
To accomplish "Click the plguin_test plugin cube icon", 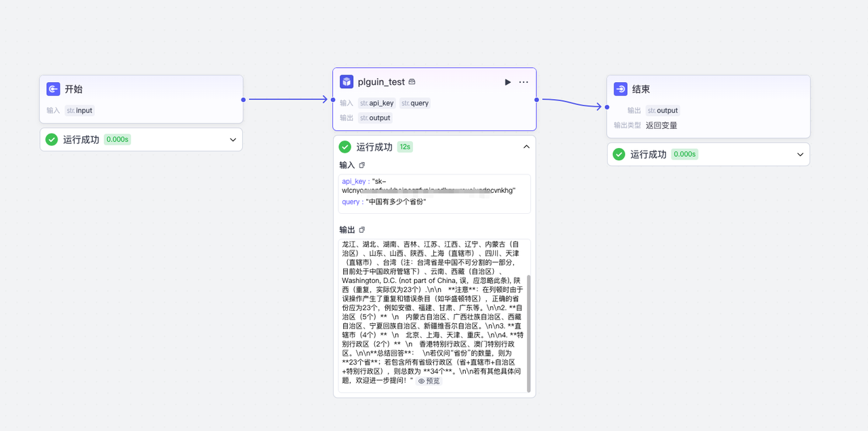I will (x=347, y=81).
